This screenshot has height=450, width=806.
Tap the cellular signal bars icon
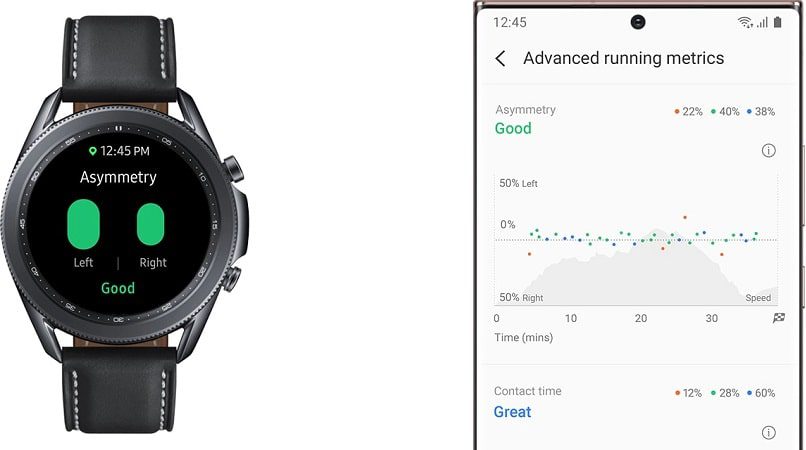(762, 22)
